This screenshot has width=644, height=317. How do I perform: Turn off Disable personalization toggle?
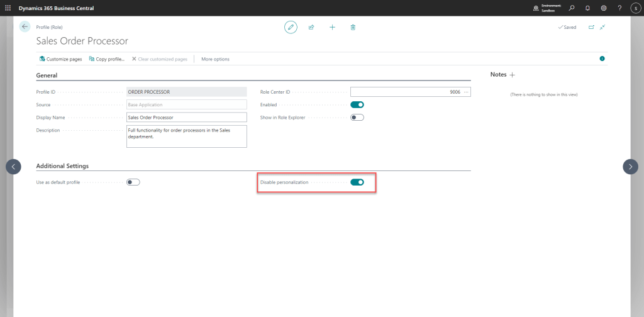click(357, 182)
